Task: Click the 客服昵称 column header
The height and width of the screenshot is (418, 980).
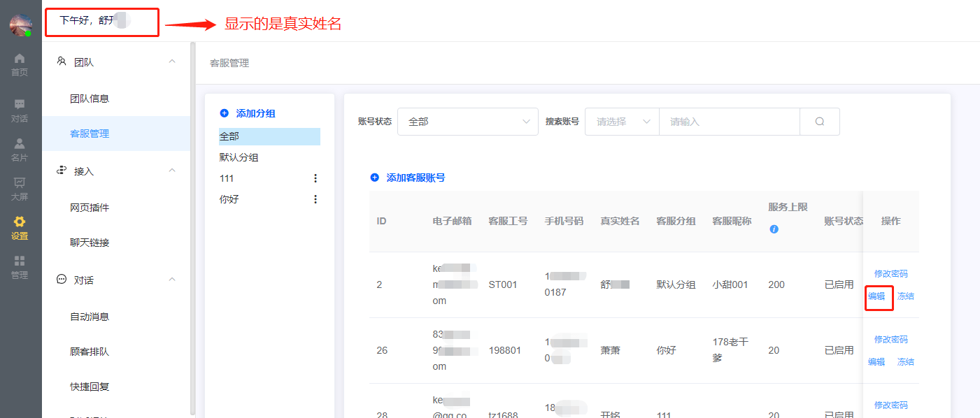Action: pos(732,221)
